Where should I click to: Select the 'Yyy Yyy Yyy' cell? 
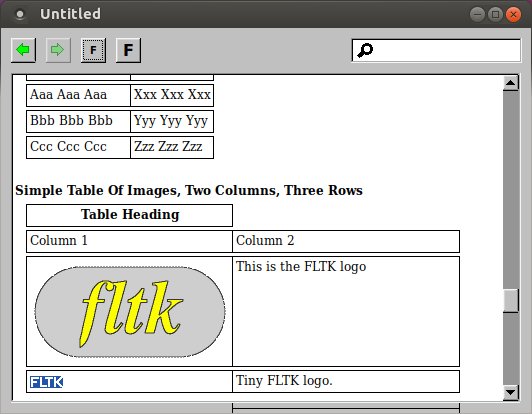coord(172,121)
